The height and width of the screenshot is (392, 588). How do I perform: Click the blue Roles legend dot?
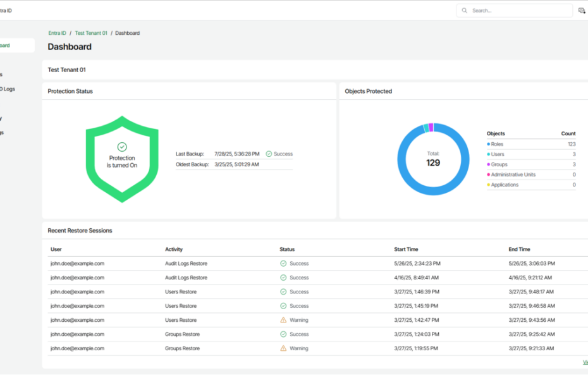[488, 144]
